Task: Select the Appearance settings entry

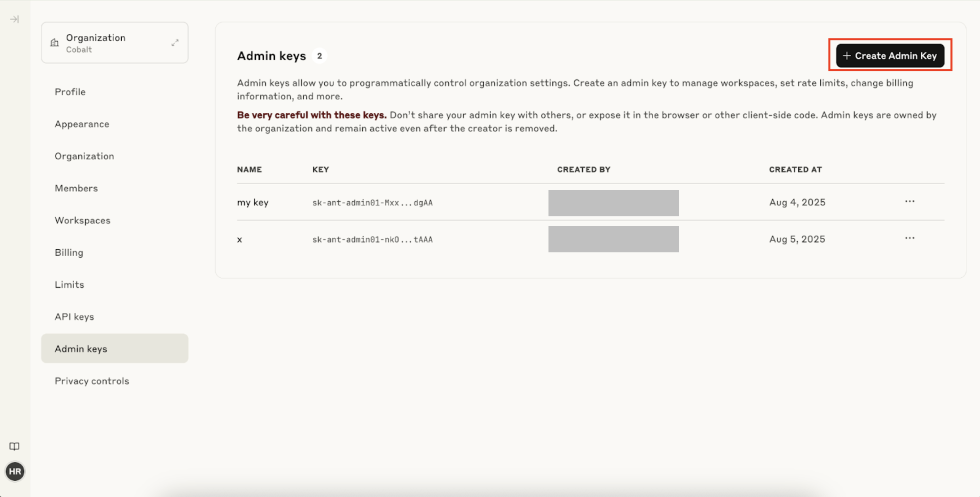Action: coord(82,124)
